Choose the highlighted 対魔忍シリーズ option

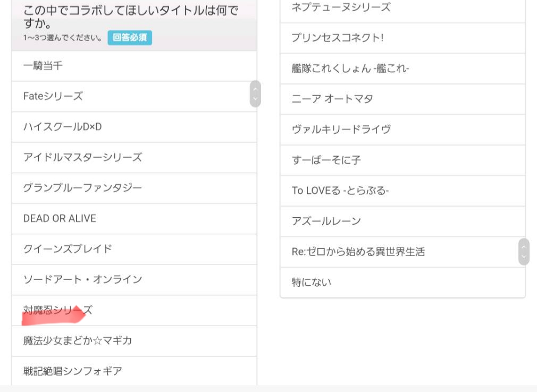pos(134,310)
